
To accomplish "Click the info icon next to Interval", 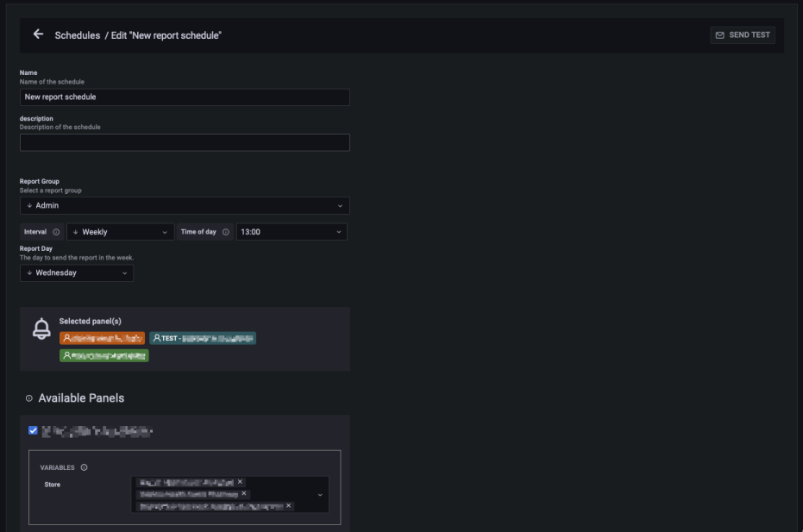I will 56,232.
